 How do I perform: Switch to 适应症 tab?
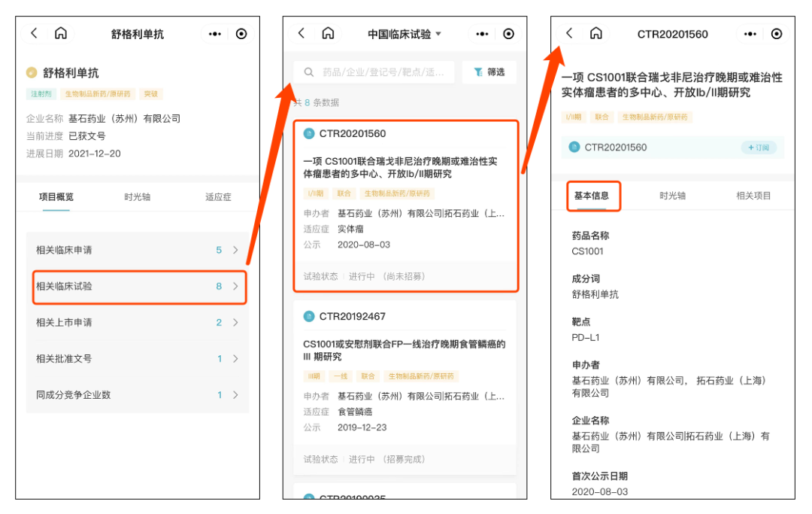click(218, 197)
